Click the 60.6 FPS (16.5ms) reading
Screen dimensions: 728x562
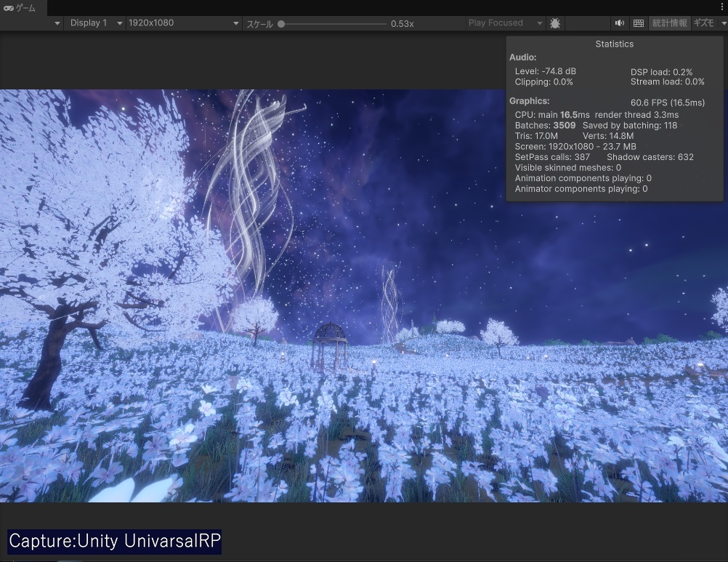click(668, 103)
